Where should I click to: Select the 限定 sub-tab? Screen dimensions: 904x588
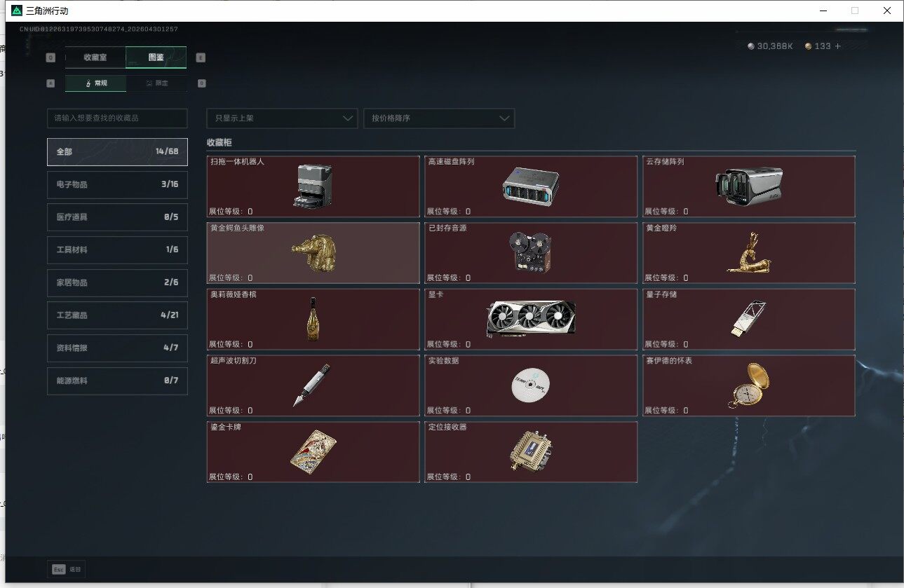(x=157, y=83)
